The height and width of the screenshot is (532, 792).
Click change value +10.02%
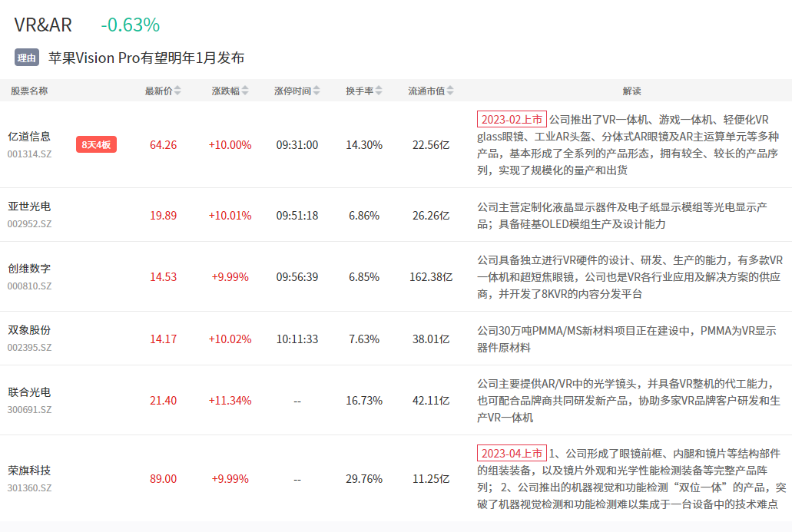(x=230, y=339)
